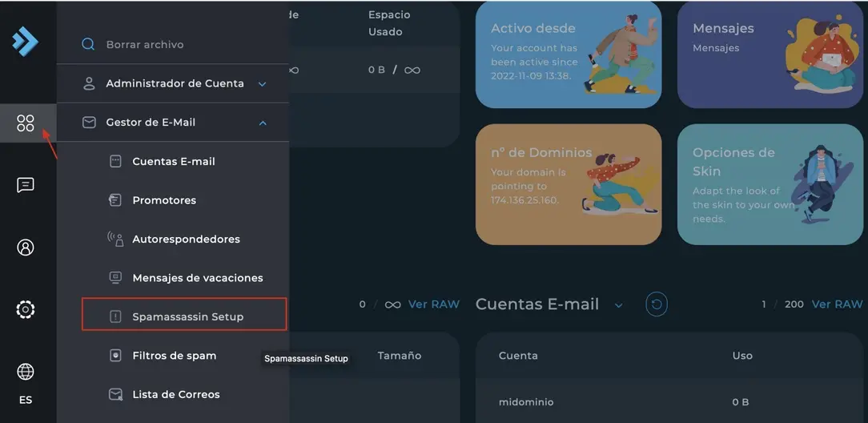Click the Autorespondedores menu icon
This screenshot has width=868, height=423.
click(115, 240)
